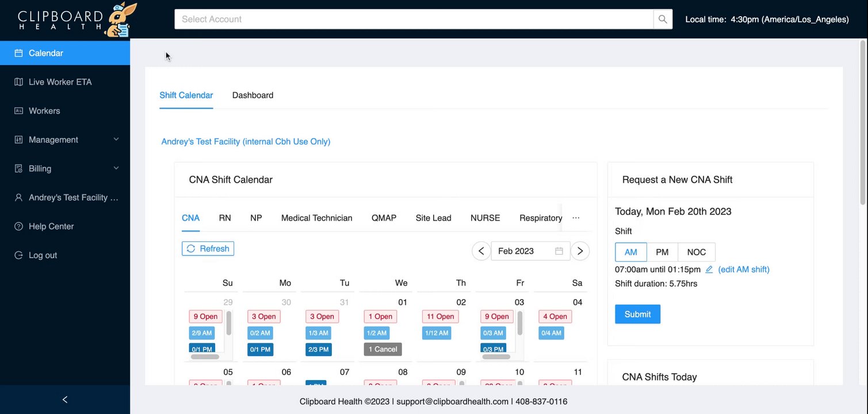
Task: Select the CNA worker type tab
Action: 191,218
